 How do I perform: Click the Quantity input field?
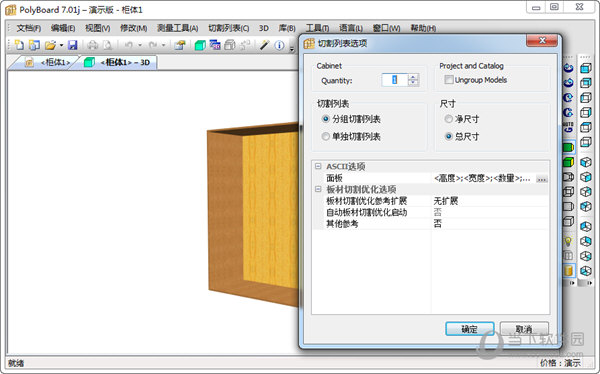tap(395, 80)
